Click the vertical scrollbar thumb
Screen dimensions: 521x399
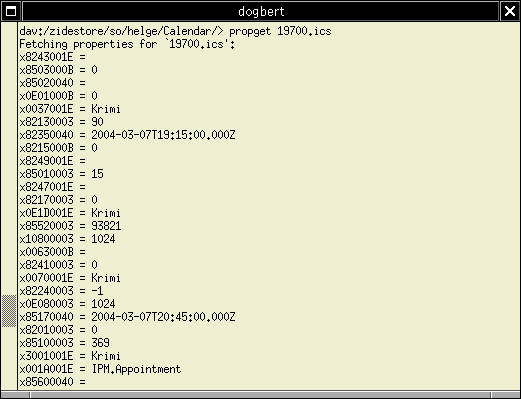pyautogui.click(x=9, y=311)
